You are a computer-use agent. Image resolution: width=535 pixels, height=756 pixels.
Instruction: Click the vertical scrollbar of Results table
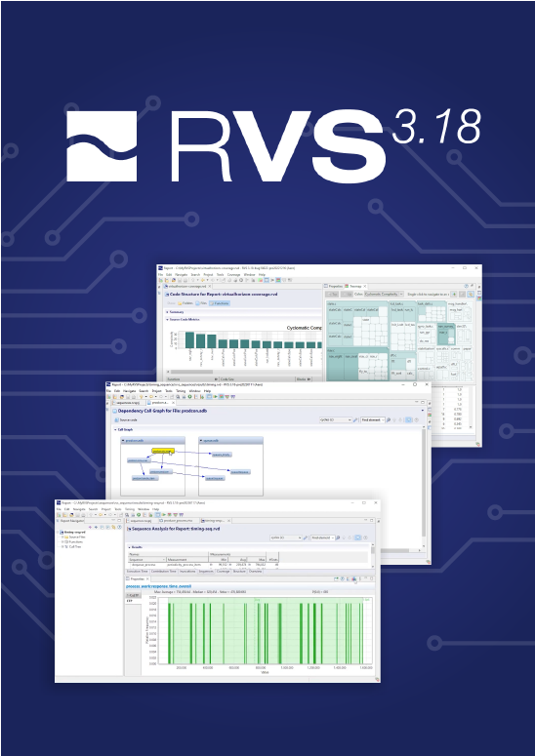tap(372, 549)
